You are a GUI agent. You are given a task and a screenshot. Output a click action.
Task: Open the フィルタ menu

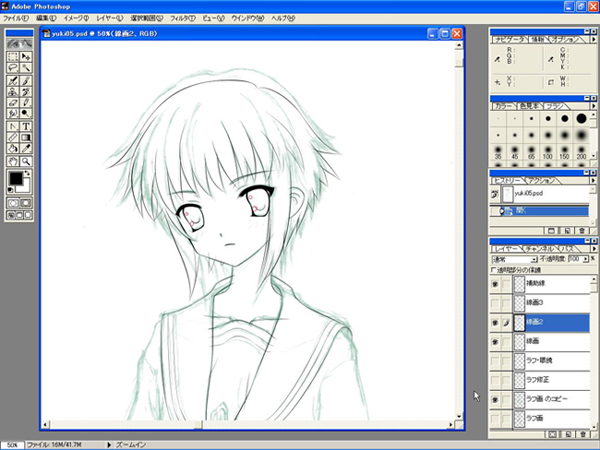183,18
